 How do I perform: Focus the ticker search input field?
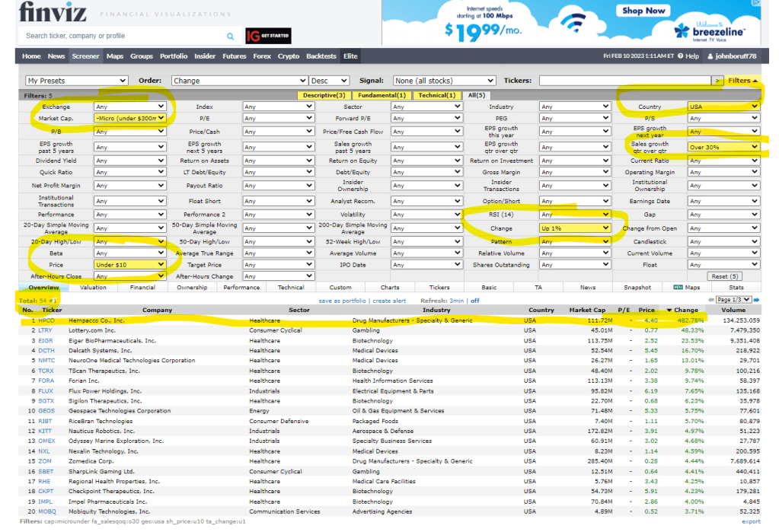click(x=126, y=36)
